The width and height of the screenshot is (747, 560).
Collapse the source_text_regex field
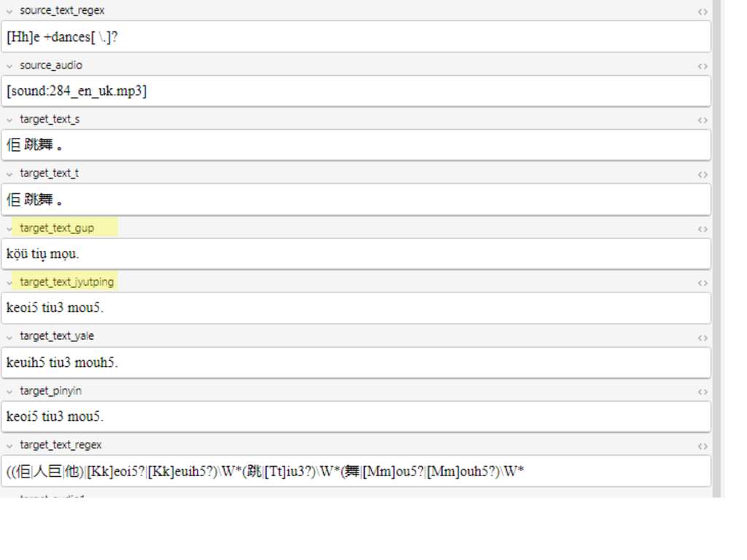point(9,12)
